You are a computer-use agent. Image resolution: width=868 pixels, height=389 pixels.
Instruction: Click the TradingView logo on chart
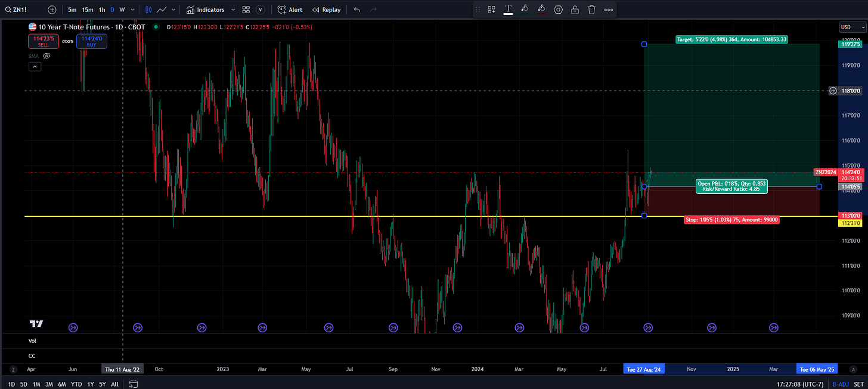pos(37,323)
